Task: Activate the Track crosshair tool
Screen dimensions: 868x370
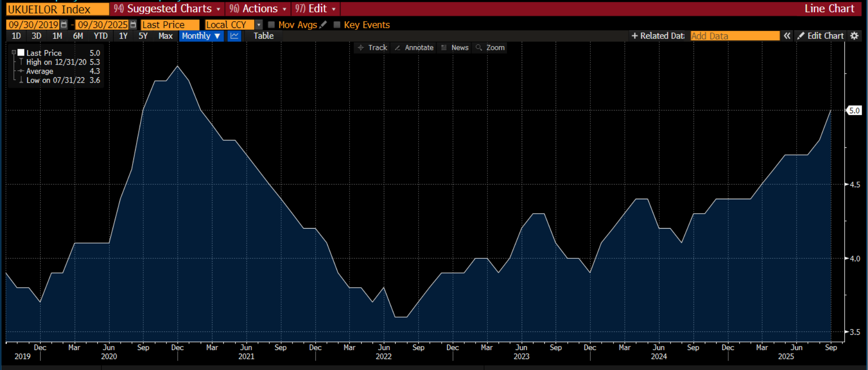Action: point(373,47)
